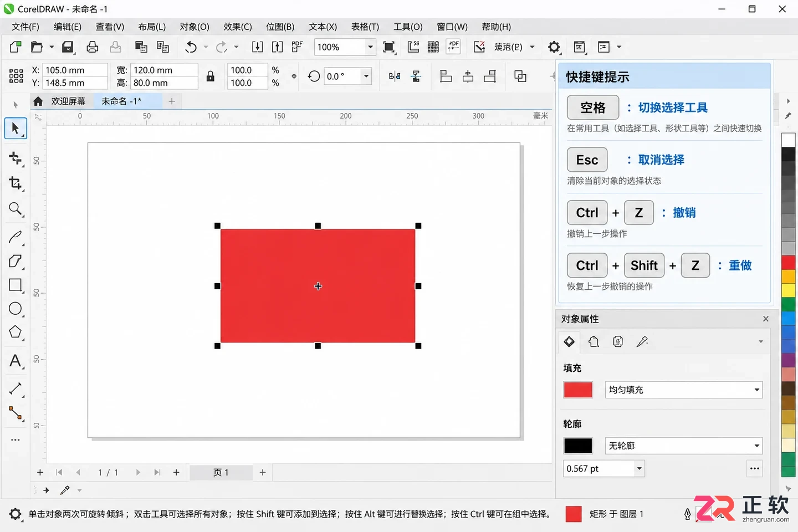Open the 对象(O) menu
The height and width of the screenshot is (532, 798).
195,27
